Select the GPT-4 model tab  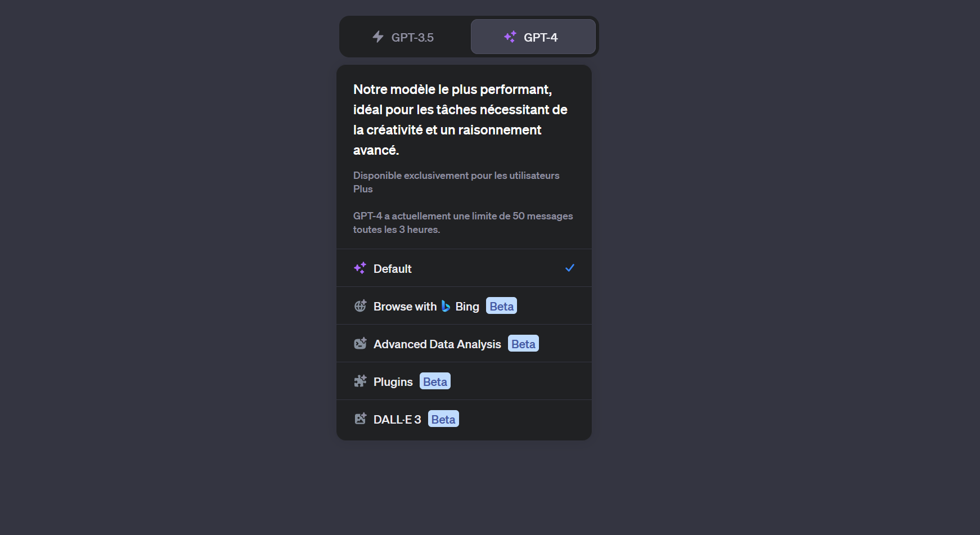coord(533,37)
